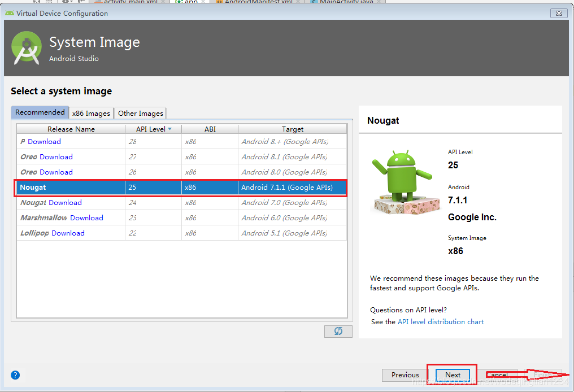Sort by API Level column arrow
Screen dimensions: 574x392
[x=169, y=129]
